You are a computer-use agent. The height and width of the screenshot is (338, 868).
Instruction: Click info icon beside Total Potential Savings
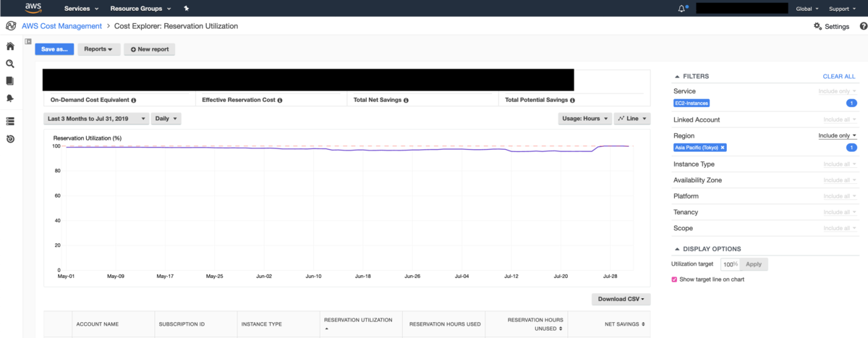click(572, 101)
